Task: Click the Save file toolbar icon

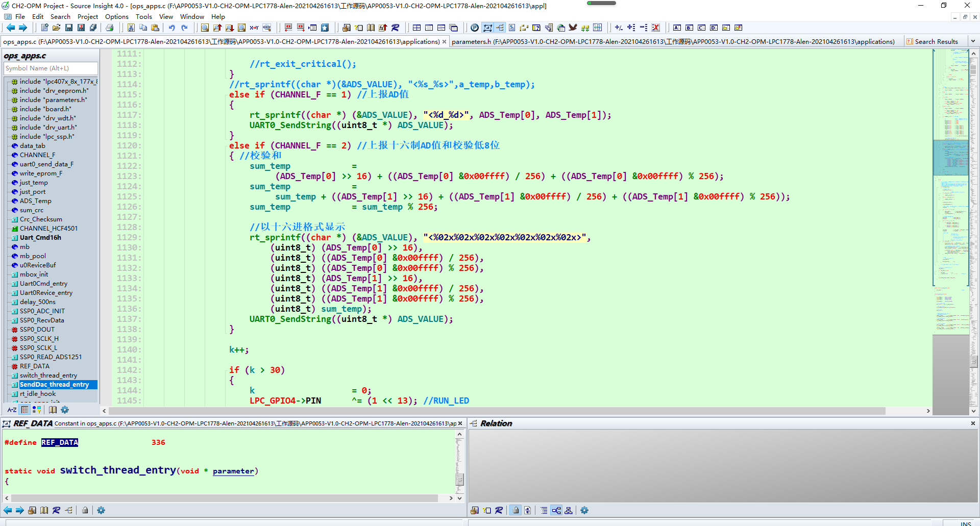Action: click(69, 28)
